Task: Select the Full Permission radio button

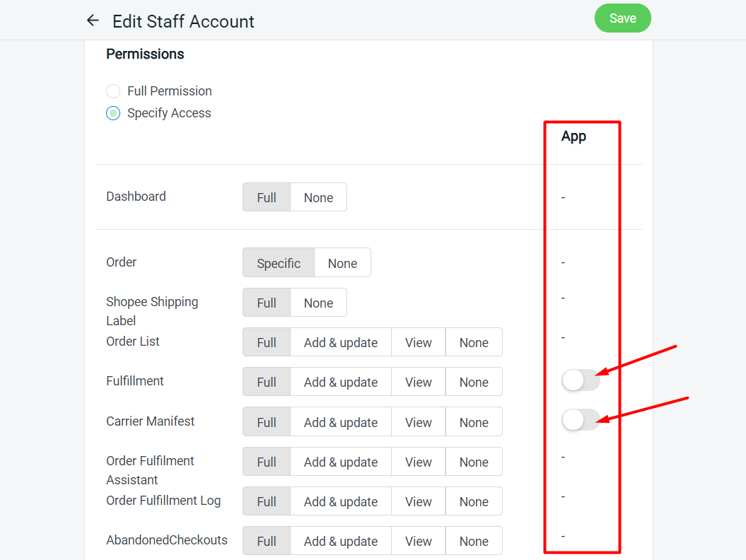Action: (113, 91)
